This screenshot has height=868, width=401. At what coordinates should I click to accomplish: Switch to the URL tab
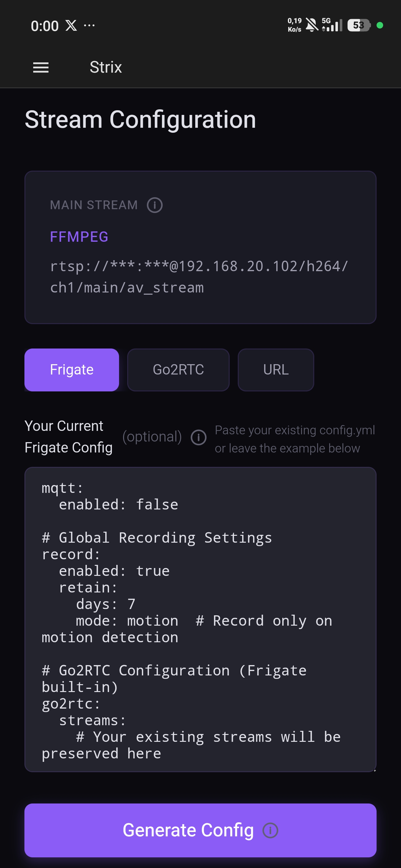(x=276, y=369)
